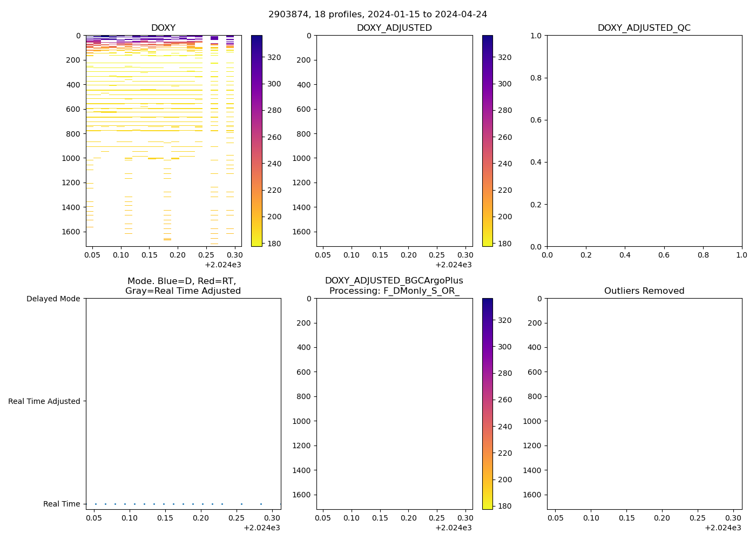This screenshot has width=756, height=540.
Task: Click inside the empty DOXY_ADJUSTED_QC plot area
Action: (644, 140)
